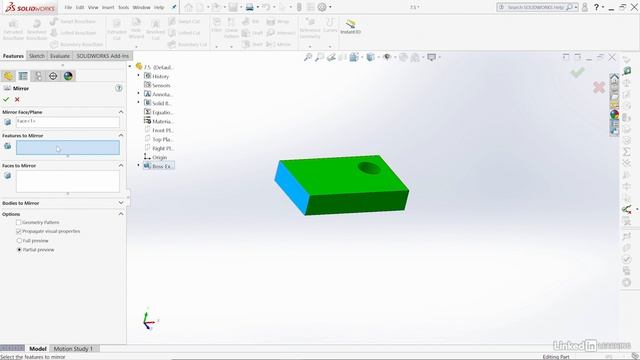The image size is (640, 360).
Task: Open the DimXpertManager crosshair tab
Action: (x=53, y=76)
